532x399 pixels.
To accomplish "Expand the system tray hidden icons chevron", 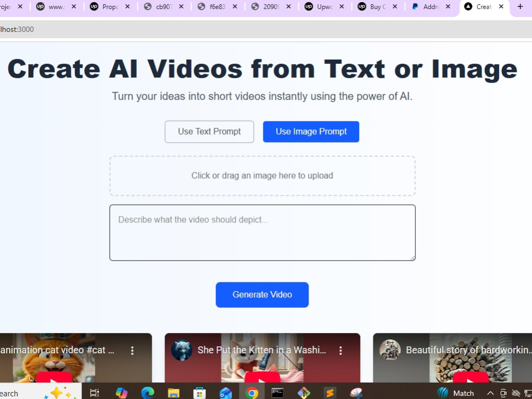I will [x=491, y=393].
